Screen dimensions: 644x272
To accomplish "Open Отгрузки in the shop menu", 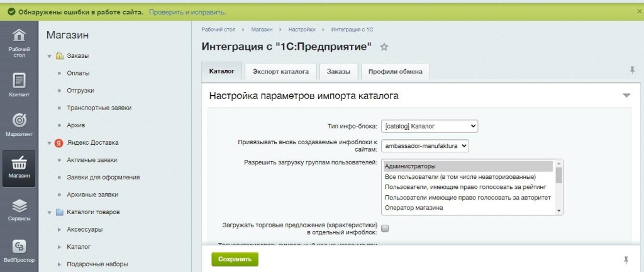I will (x=80, y=91).
